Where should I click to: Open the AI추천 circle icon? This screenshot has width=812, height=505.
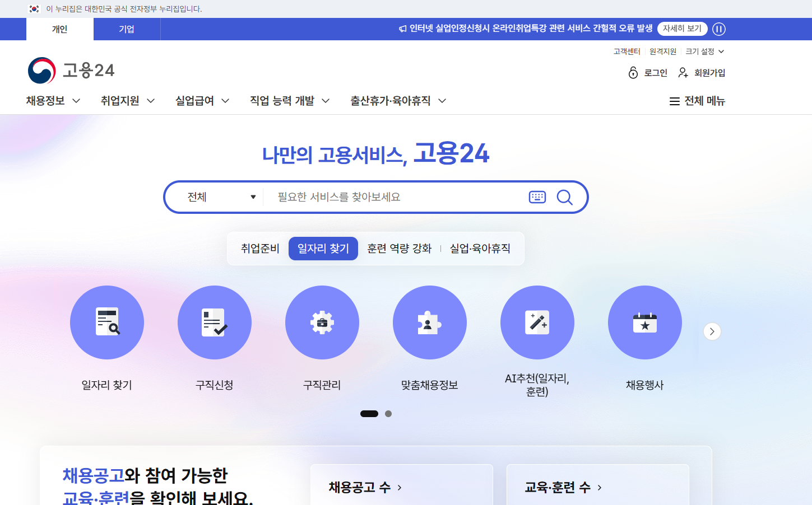pos(537,322)
